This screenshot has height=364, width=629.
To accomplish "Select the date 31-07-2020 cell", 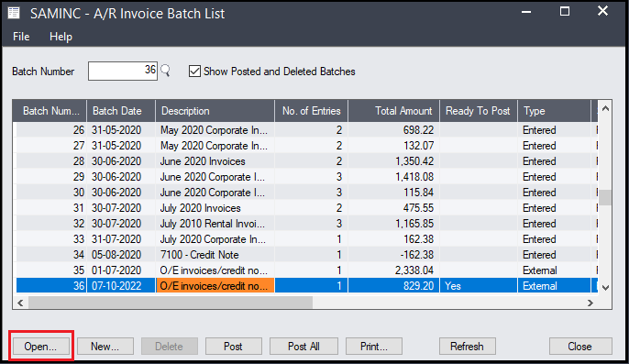I will 121,239.
